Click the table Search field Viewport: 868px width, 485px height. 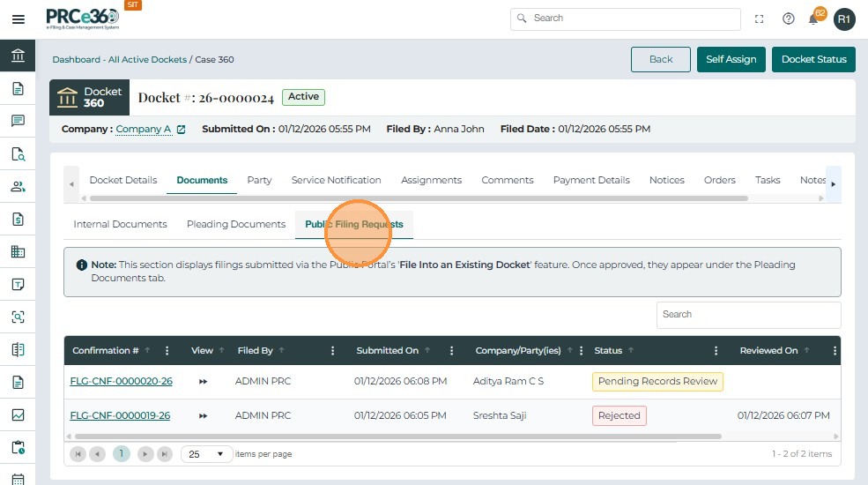click(748, 314)
